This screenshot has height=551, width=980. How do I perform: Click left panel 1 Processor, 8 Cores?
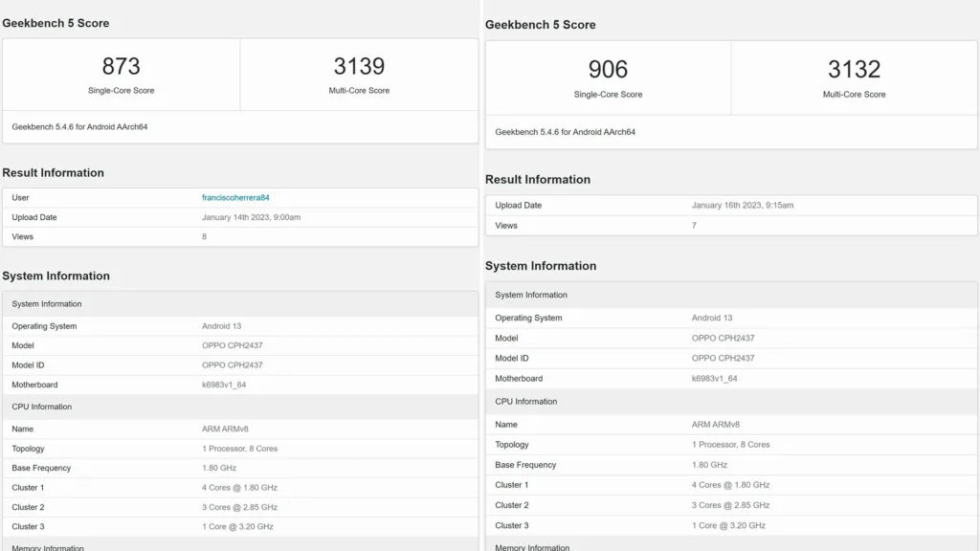click(x=239, y=449)
